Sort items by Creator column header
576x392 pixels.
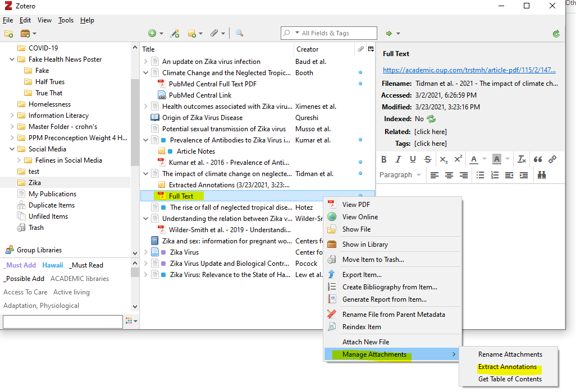point(324,49)
